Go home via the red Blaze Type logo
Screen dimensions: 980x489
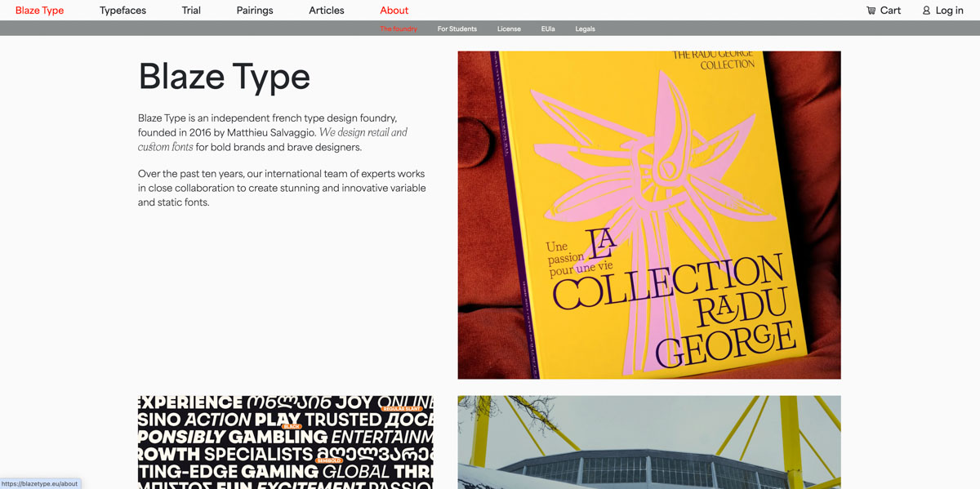pyautogui.click(x=39, y=11)
